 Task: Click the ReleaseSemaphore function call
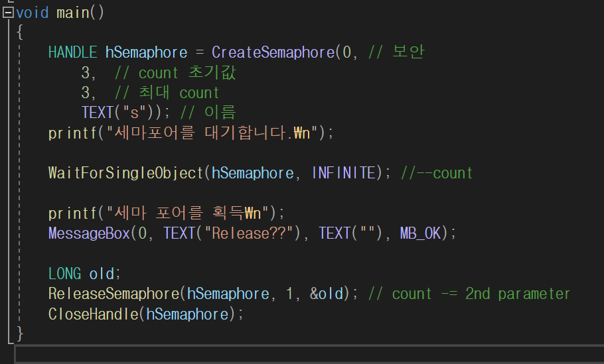click(113, 294)
